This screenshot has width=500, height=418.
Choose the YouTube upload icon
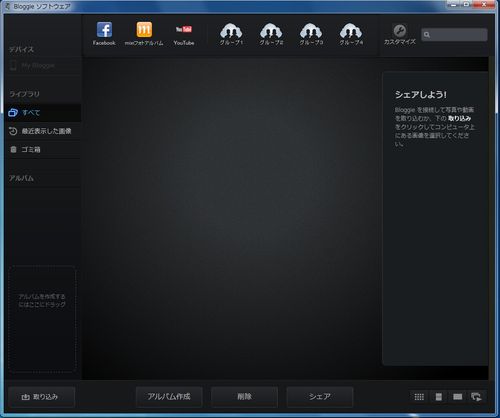tap(184, 30)
